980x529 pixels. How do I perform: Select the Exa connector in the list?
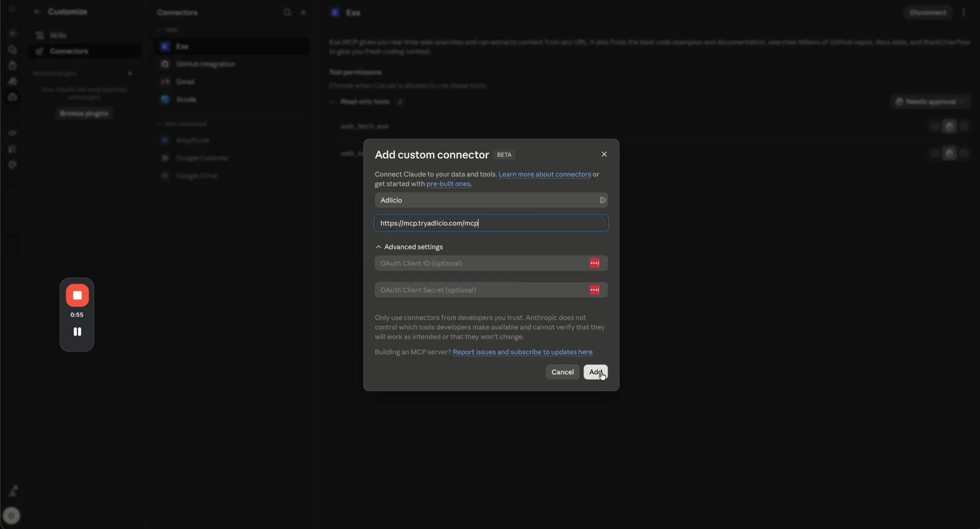click(x=232, y=46)
